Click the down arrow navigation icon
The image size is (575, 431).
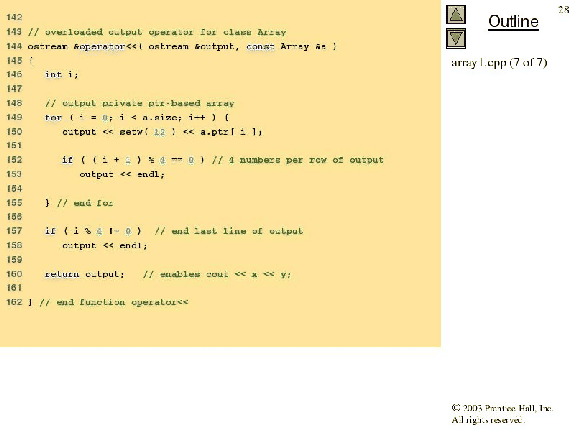point(456,39)
